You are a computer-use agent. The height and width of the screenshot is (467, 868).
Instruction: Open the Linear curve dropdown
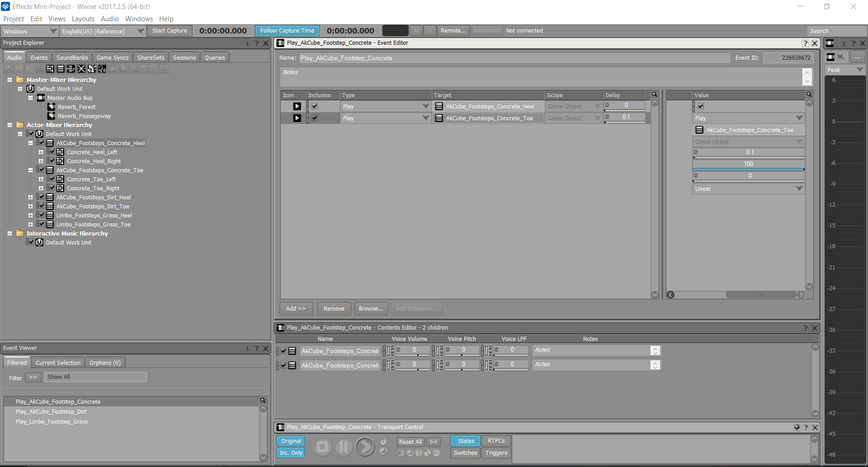(748, 189)
